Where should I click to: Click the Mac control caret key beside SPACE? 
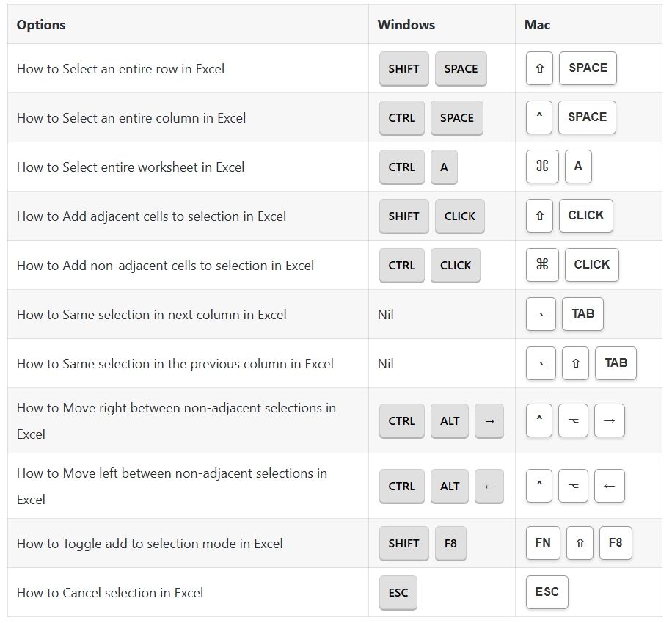[x=539, y=117]
